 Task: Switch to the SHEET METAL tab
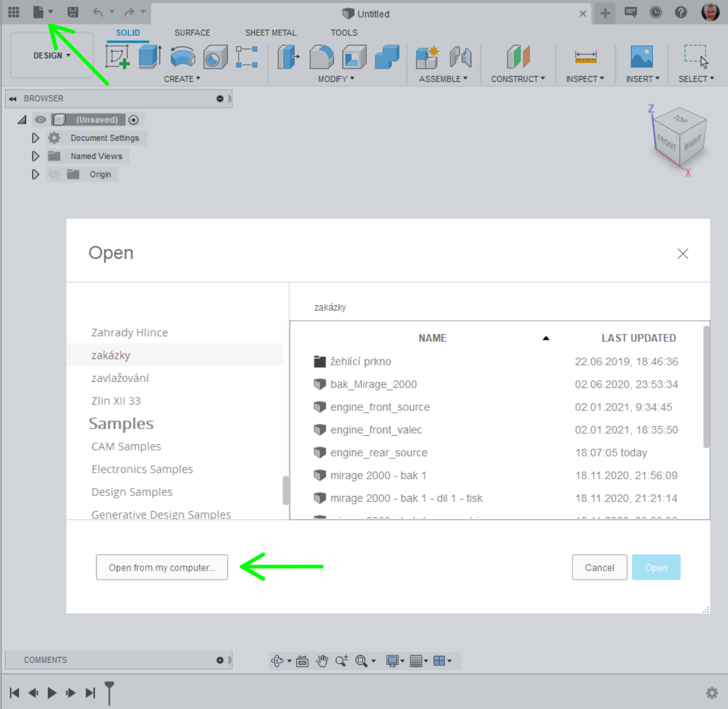click(271, 33)
